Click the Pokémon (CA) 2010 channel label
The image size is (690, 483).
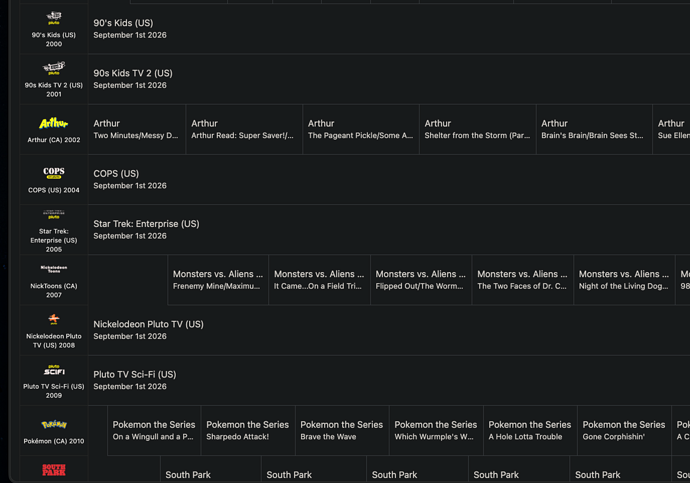tap(54, 441)
